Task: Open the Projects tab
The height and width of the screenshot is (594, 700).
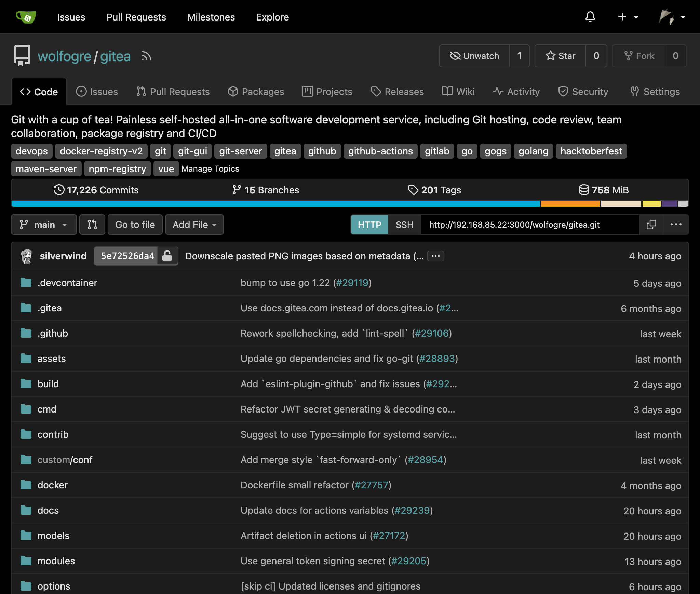Action: click(x=327, y=92)
